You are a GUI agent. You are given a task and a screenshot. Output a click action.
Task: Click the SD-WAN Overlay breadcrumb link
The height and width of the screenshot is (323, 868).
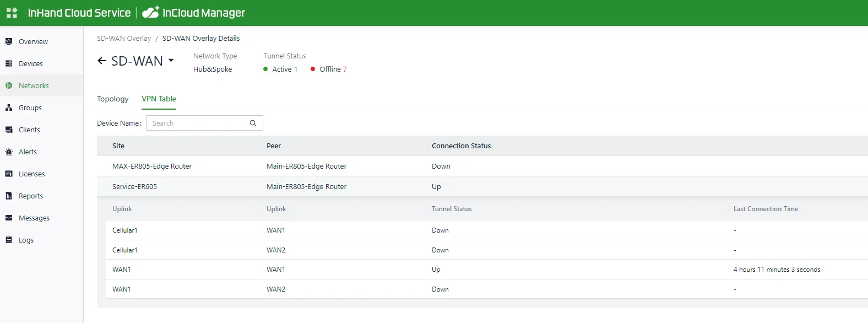click(124, 38)
